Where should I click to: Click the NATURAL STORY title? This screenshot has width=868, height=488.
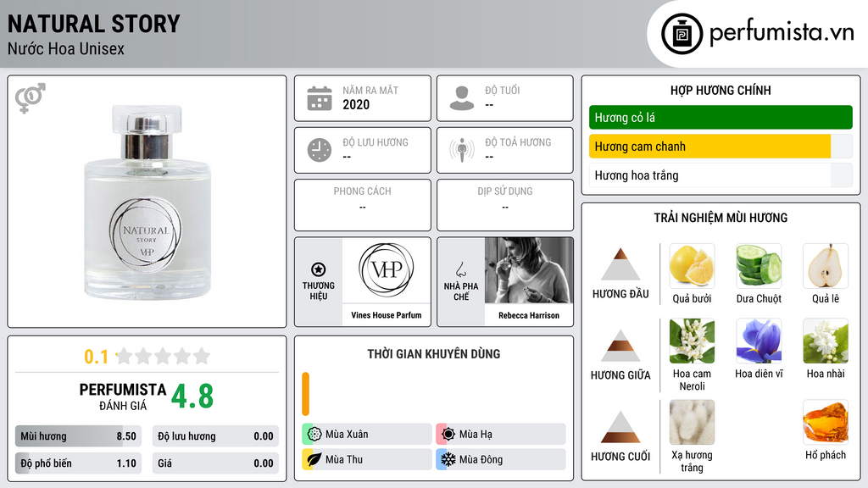pyautogui.click(x=93, y=24)
